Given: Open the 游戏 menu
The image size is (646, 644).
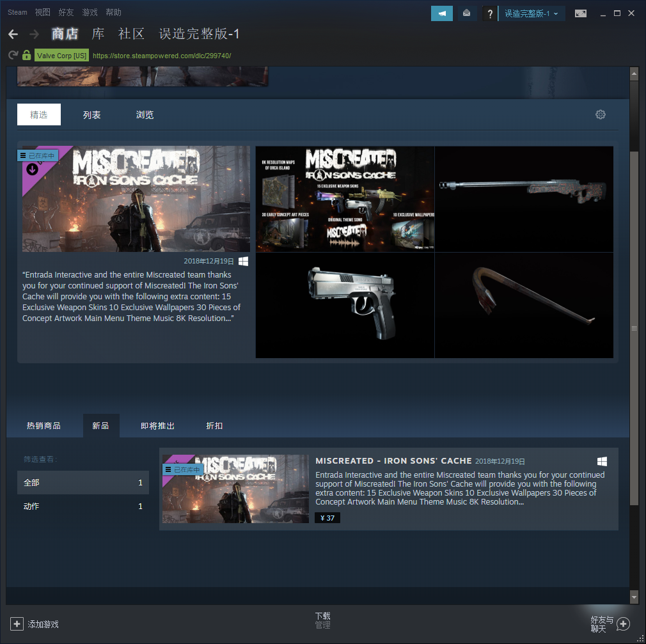Looking at the screenshot, I should [x=90, y=12].
